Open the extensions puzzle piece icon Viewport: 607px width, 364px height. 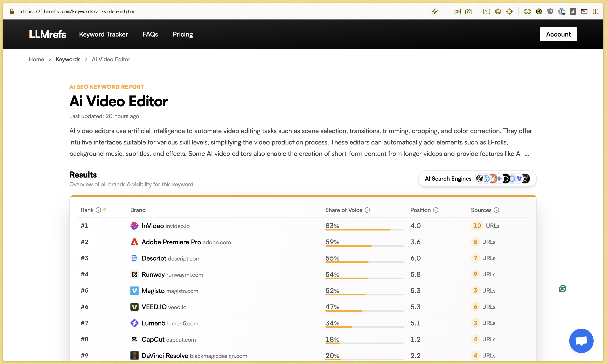(x=527, y=12)
